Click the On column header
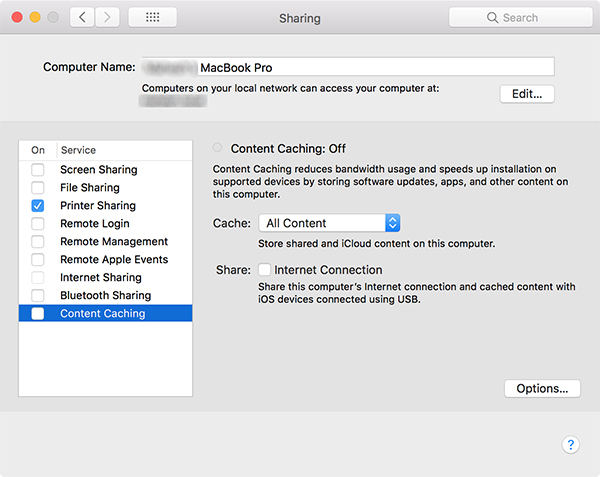Screen dimensions: 600x477 tap(38, 150)
